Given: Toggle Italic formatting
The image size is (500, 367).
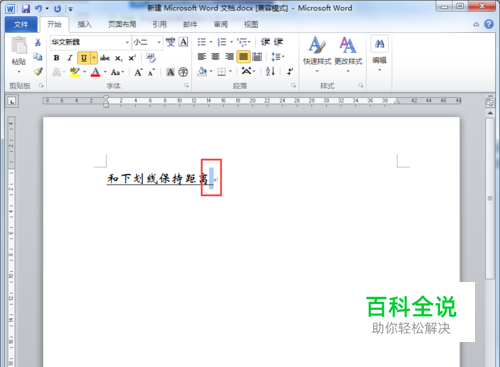Looking at the screenshot, I should tap(70, 58).
